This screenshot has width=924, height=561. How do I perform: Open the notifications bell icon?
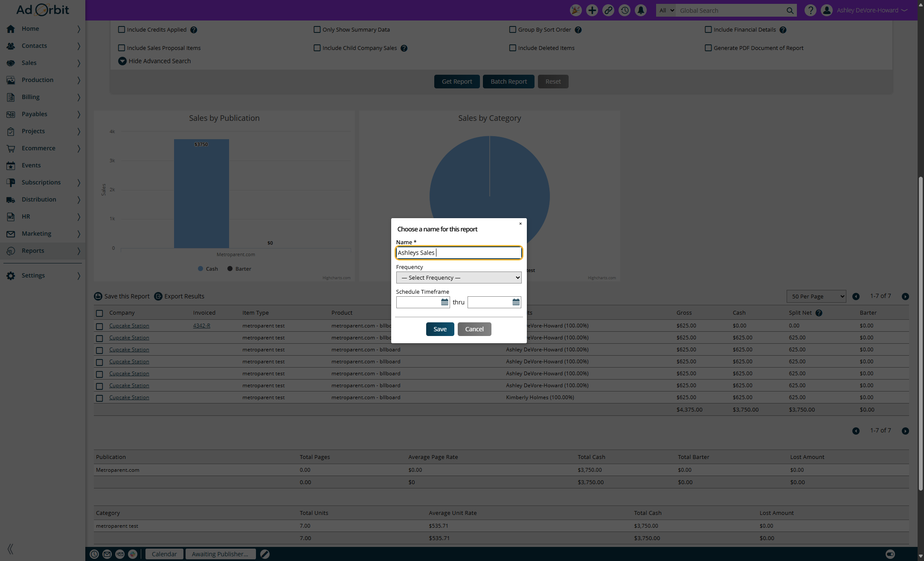pyautogui.click(x=641, y=10)
